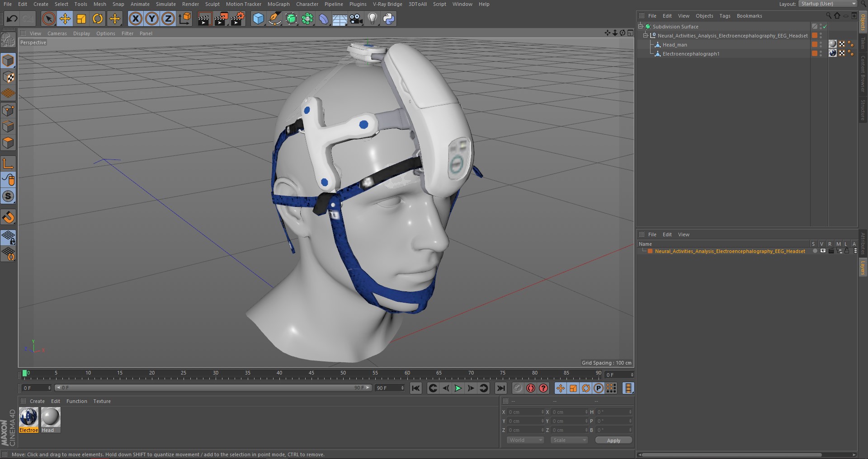Open the Scale mode dropdown

point(569,440)
